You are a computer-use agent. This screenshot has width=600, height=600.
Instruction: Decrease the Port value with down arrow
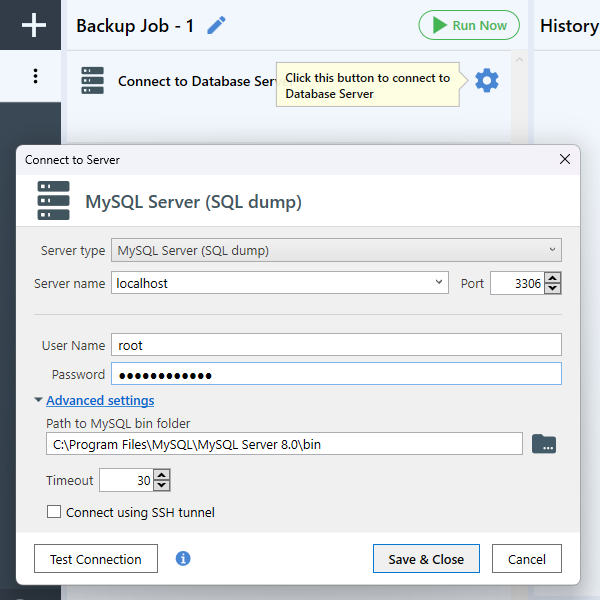tap(553, 288)
